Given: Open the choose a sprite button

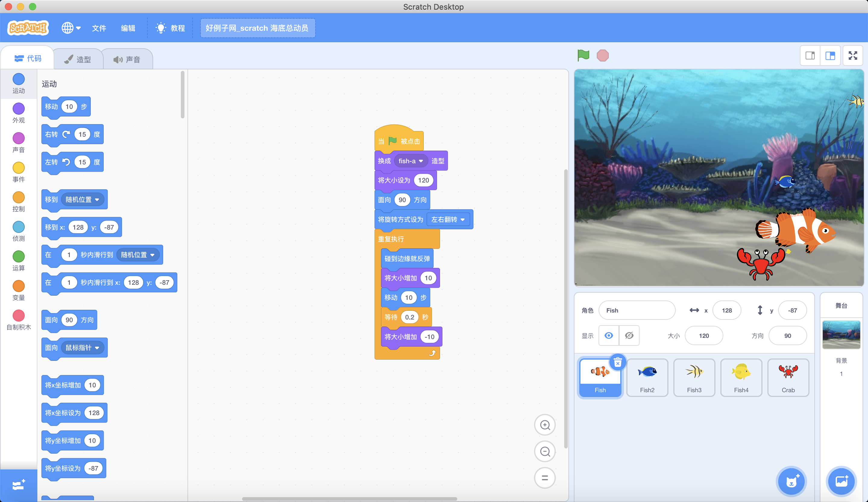Looking at the screenshot, I should pyautogui.click(x=791, y=482).
